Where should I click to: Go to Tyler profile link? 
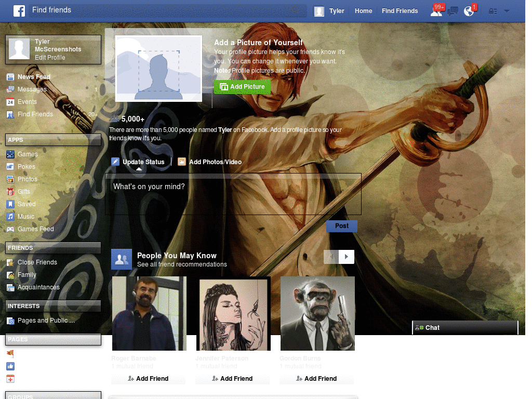click(x=337, y=11)
